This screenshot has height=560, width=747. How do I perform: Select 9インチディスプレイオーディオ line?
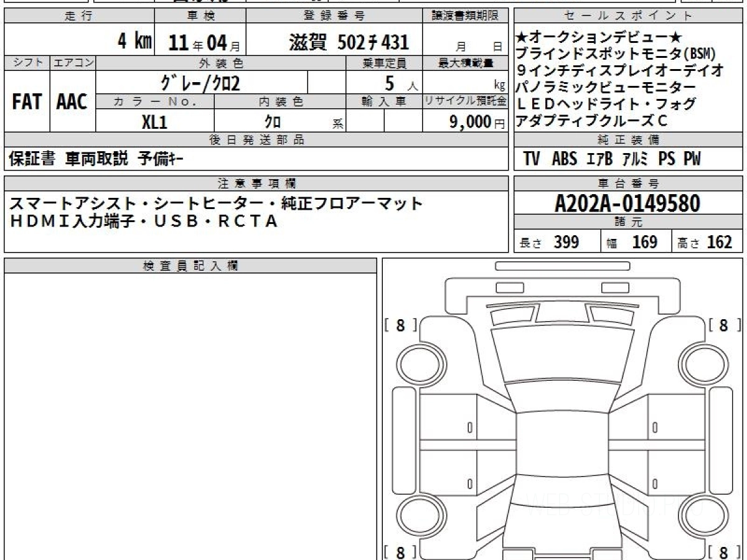[621, 70]
